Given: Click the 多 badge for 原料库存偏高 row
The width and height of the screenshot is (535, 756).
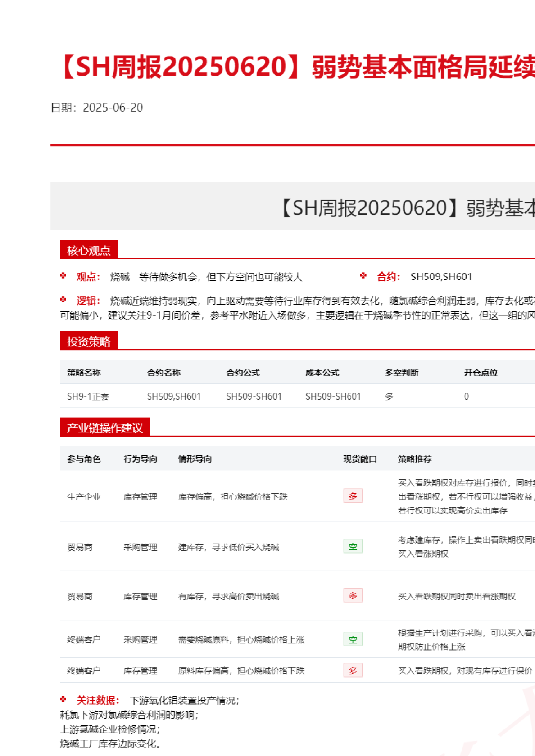Looking at the screenshot, I should 353,670.
